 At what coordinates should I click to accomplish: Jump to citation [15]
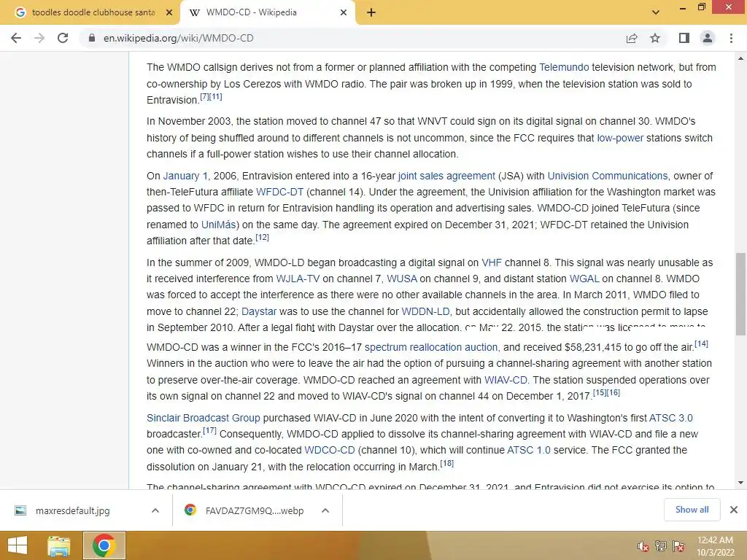(600, 393)
